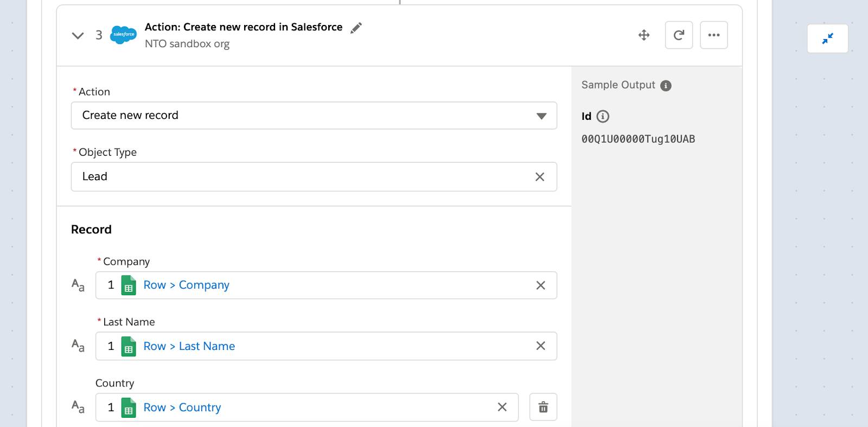
Task: Collapse step 3 with the chevron
Action: click(78, 36)
